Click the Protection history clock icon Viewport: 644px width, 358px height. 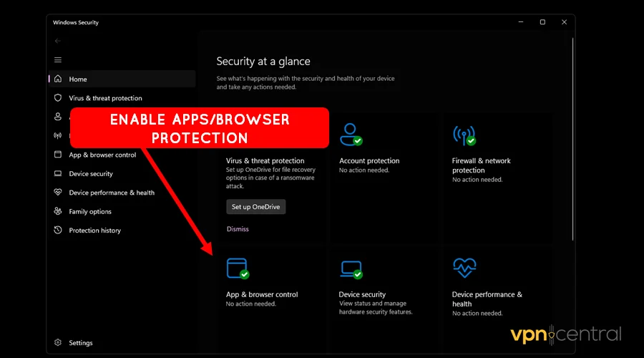58,230
